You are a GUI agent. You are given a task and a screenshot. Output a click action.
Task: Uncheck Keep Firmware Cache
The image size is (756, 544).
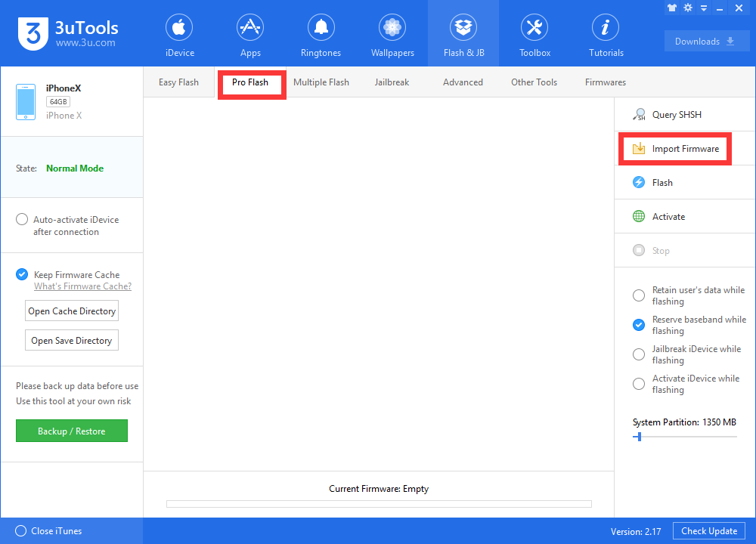pyautogui.click(x=22, y=275)
